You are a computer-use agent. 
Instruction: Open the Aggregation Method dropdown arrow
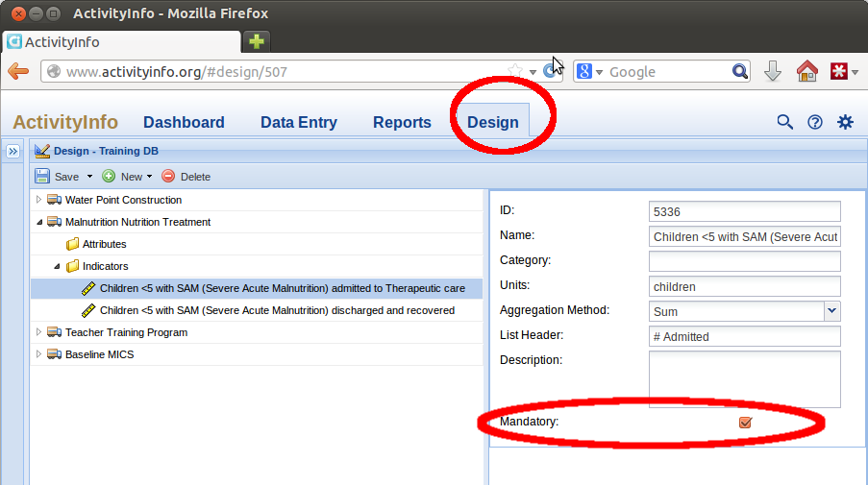coord(831,311)
